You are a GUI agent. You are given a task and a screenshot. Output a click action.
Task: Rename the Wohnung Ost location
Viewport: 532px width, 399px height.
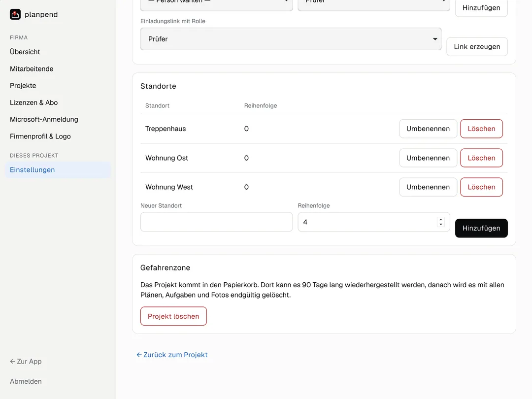coord(428,158)
